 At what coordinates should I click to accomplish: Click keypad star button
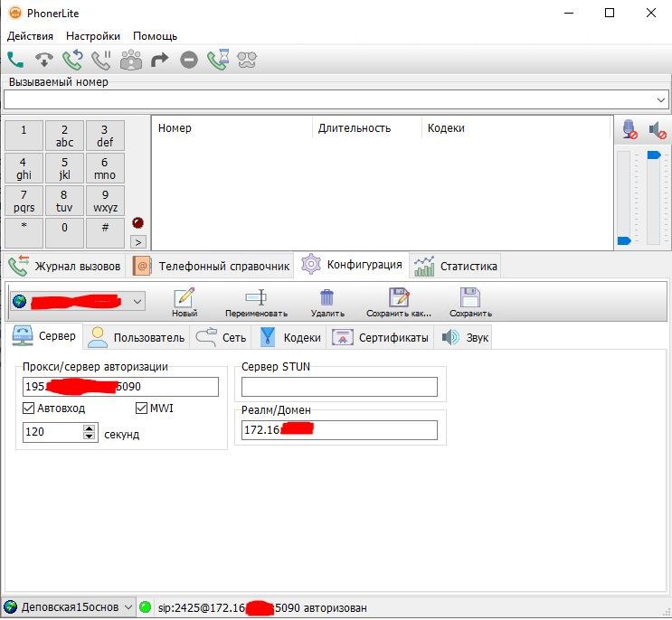pos(24,233)
